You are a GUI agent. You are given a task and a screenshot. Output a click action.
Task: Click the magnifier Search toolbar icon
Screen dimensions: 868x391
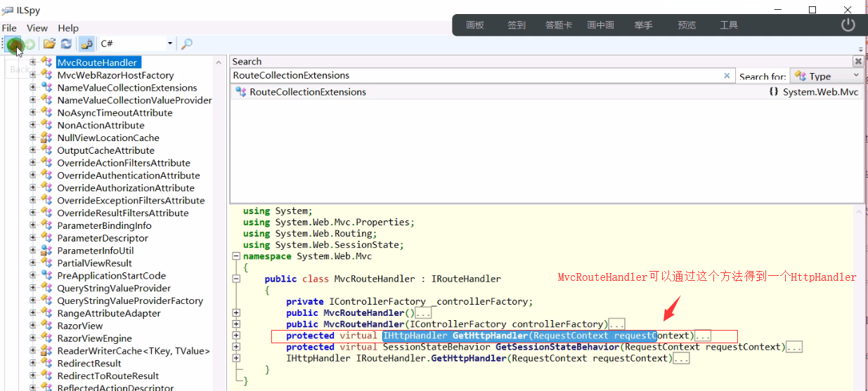pos(187,44)
